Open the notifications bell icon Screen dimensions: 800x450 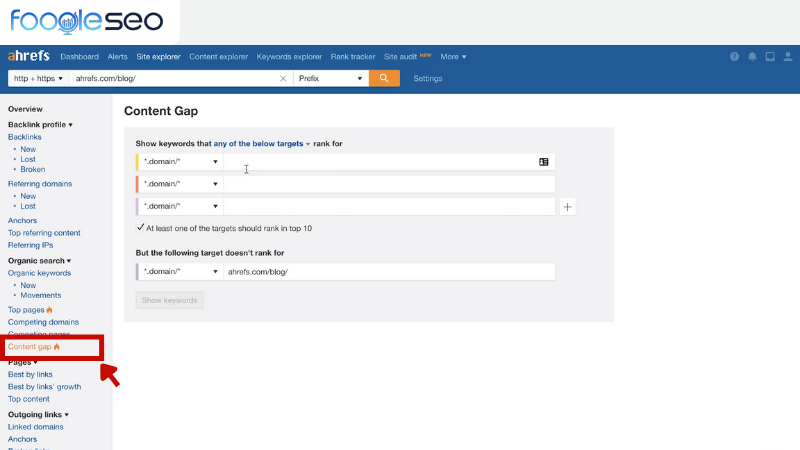(x=752, y=57)
